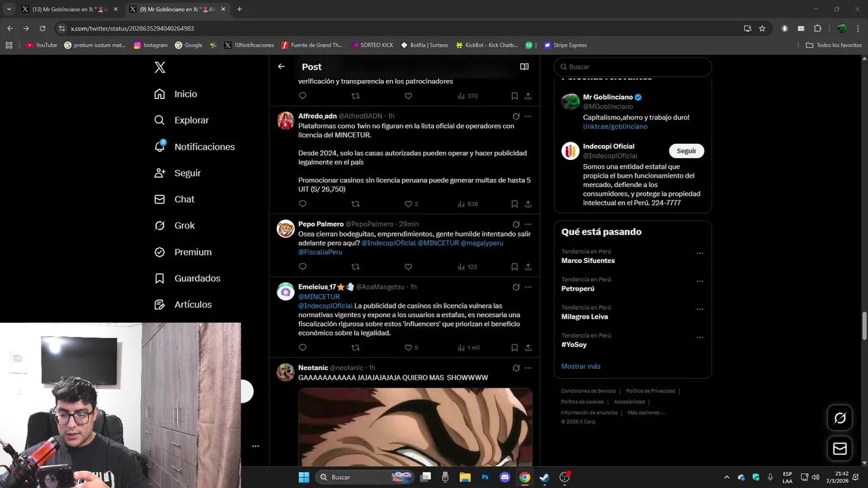The width and height of the screenshot is (868, 488).
Task: Share Pepo Palmero's post
Action: (x=528, y=267)
